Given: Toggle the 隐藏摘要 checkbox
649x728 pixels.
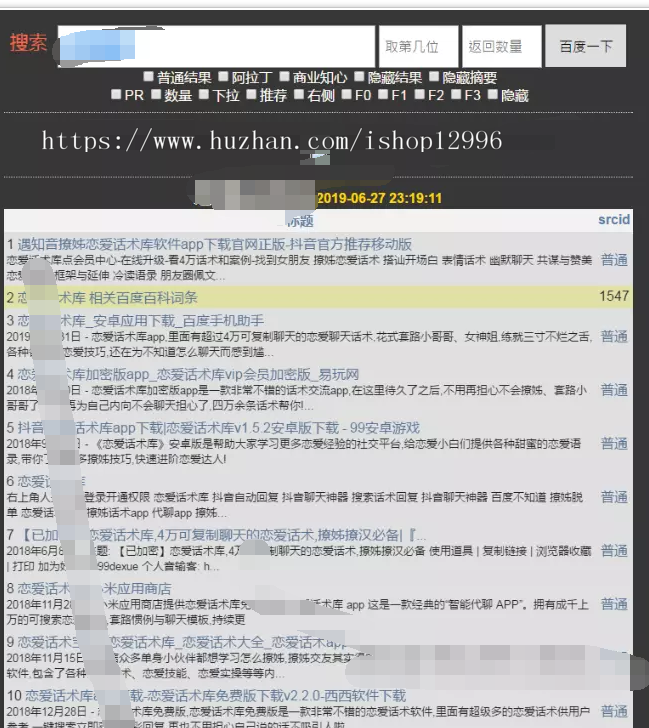Looking at the screenshot, I should pos(434,76).
